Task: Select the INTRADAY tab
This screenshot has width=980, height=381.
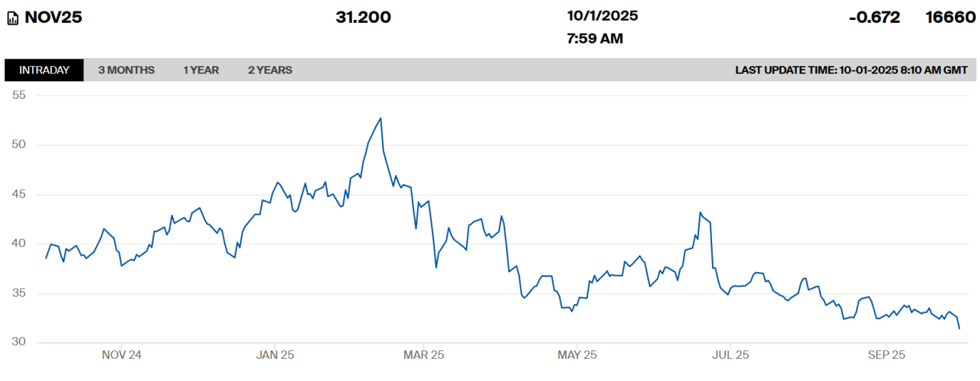Action: pos(44,71)
